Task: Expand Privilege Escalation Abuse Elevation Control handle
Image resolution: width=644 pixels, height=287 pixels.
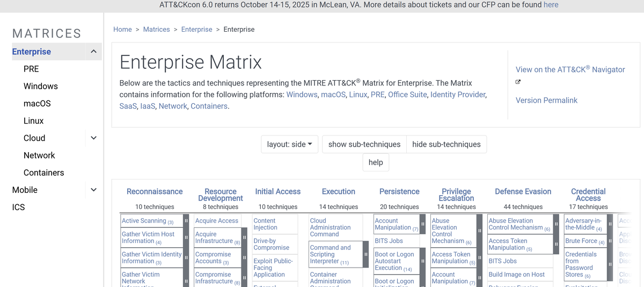Action: click(x=479, y=231)
